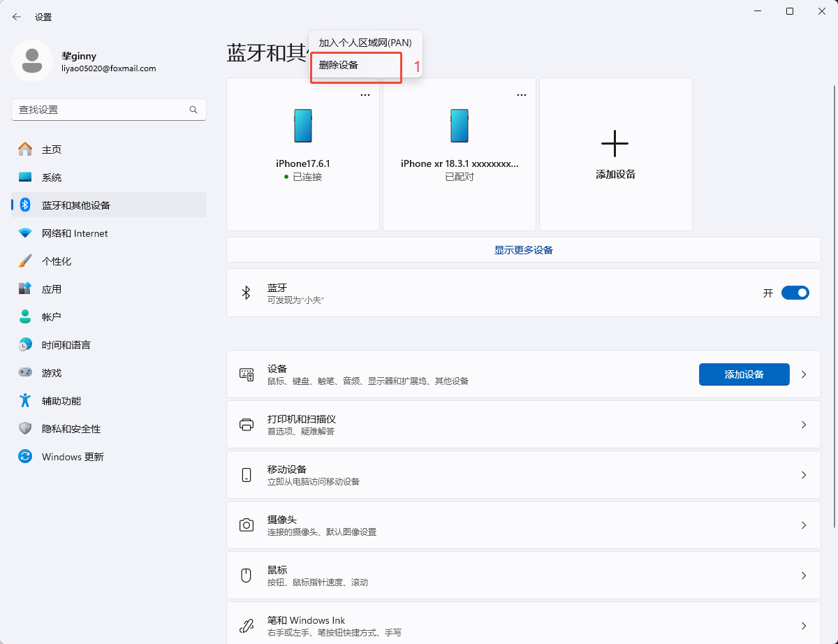Click the search magnifier icon
838x644 pixels.
coord(193,110)
